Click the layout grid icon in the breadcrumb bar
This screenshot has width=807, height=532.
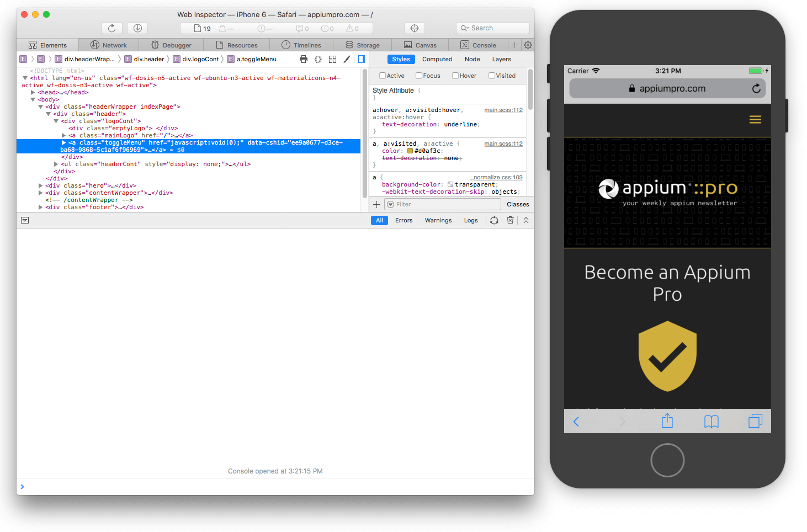pyautogui.click(x=332, y=59)
